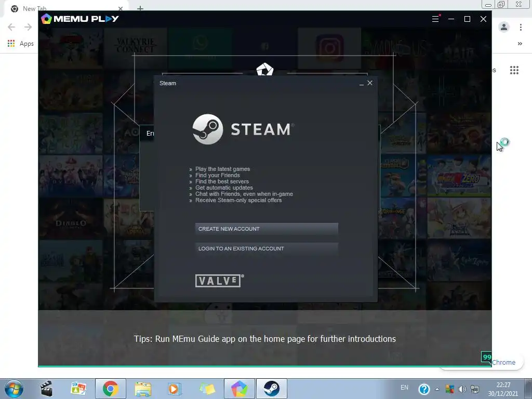Click the taskbar clock 22:27
The height and width of the screenshot is (399, 532).
[503, 385]
